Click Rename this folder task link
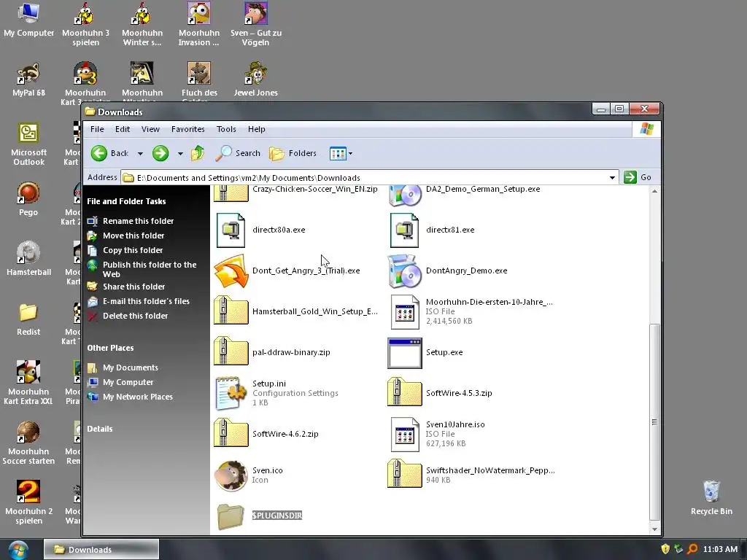 tap(138, 221)
